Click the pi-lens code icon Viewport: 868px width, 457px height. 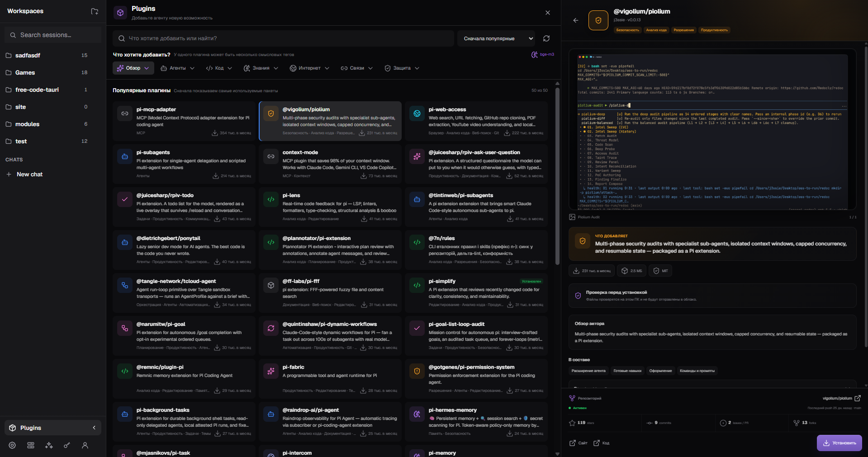coord(271,199)
